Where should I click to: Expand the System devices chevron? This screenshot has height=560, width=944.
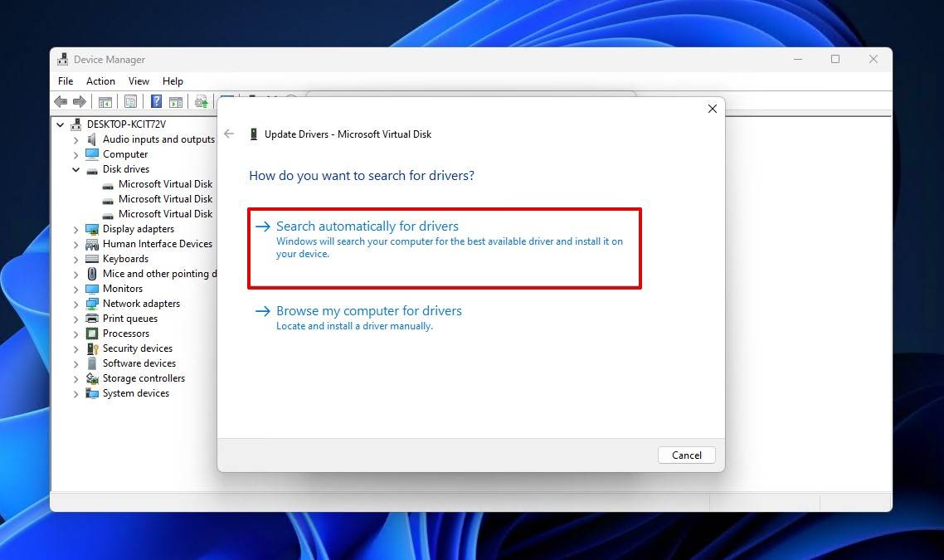(x=75, y=394)
